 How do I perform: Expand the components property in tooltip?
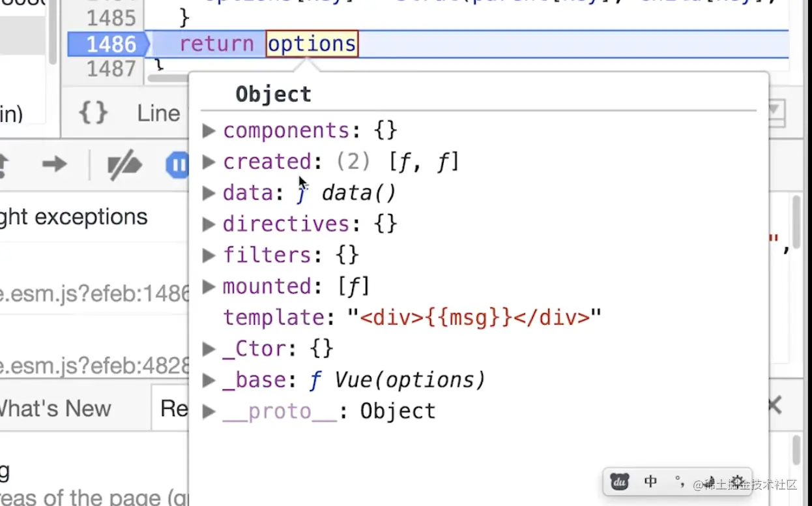pyautogui.click(x=209, y=130)
